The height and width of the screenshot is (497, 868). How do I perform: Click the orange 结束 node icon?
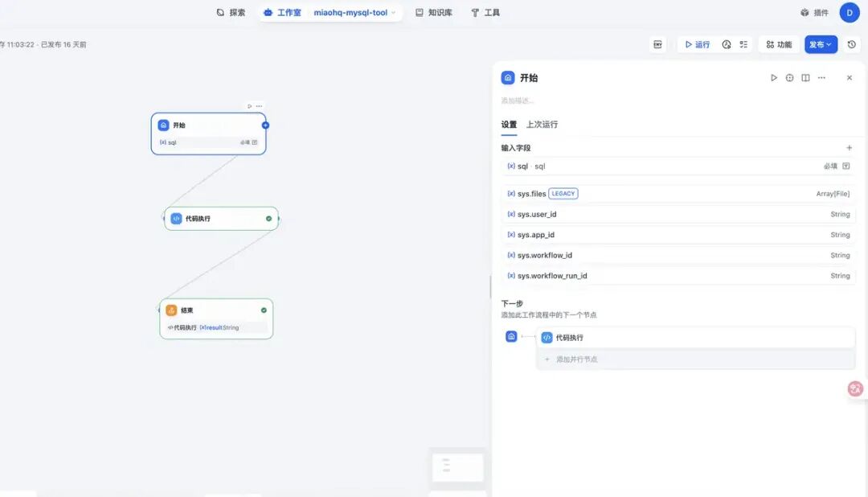coord(171,310)
